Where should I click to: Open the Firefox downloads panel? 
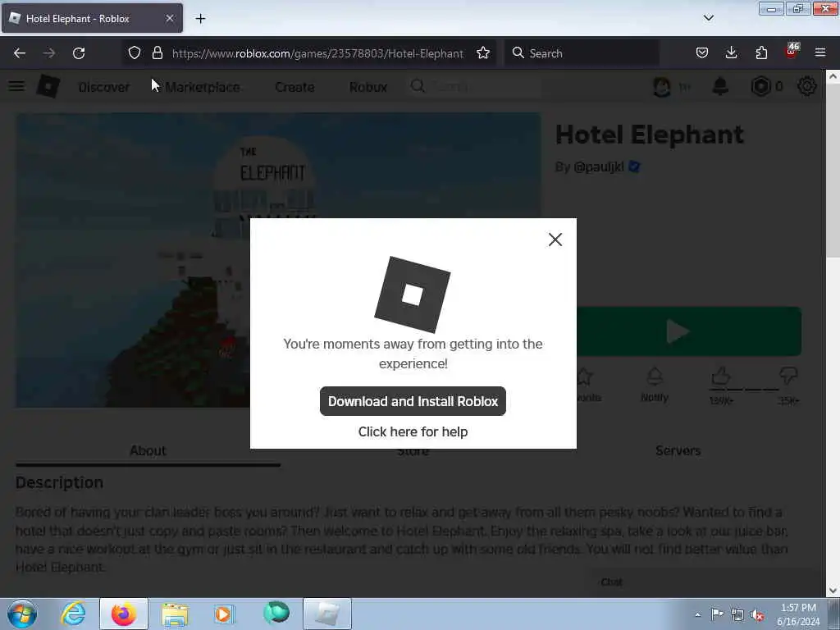pos(731,53)
